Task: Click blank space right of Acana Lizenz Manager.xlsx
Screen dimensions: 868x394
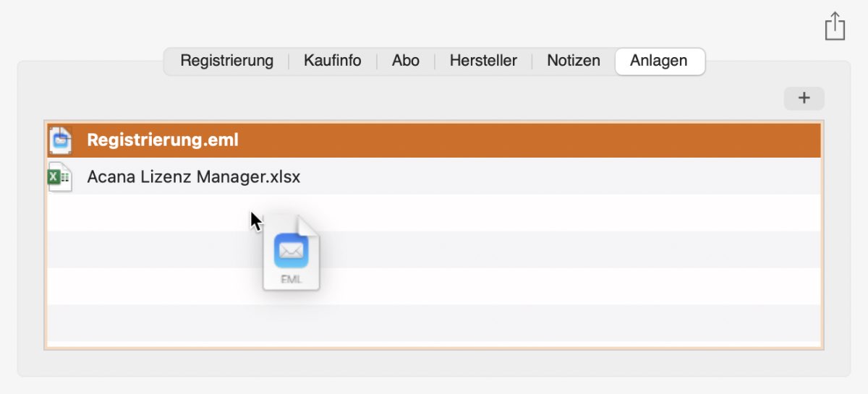Action: (561, 176)
